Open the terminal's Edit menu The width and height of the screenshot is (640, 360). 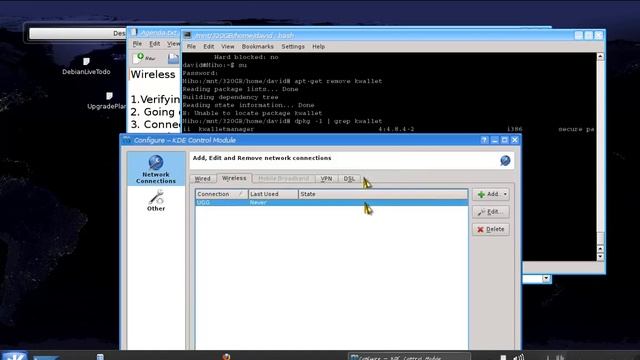click(209, 47)
